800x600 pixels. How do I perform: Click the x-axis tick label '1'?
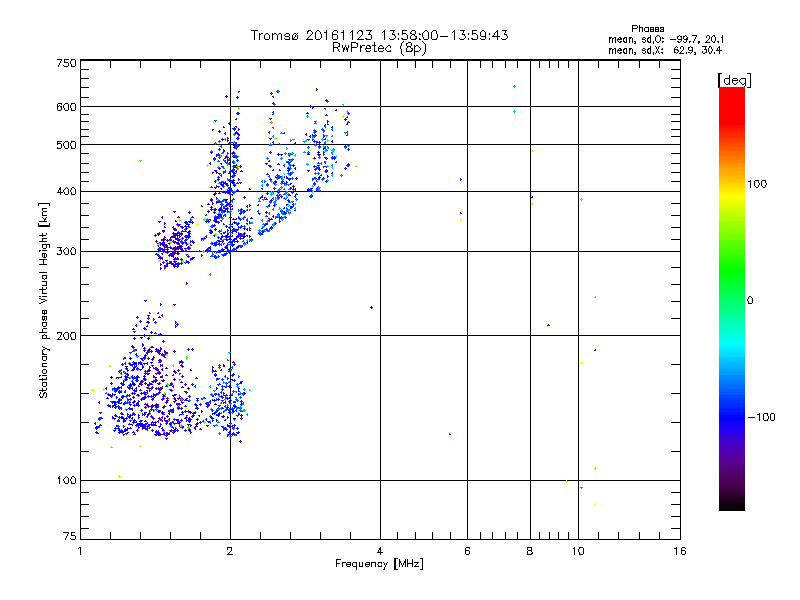(x=80, y=551)
